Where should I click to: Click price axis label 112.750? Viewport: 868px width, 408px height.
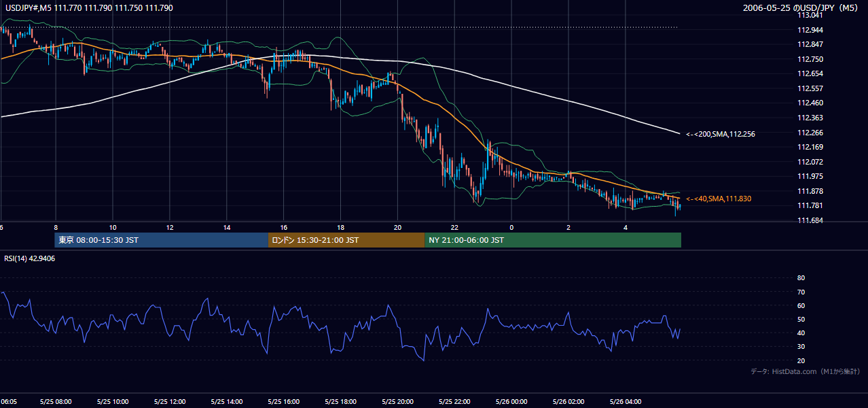[x=810, y=59]
